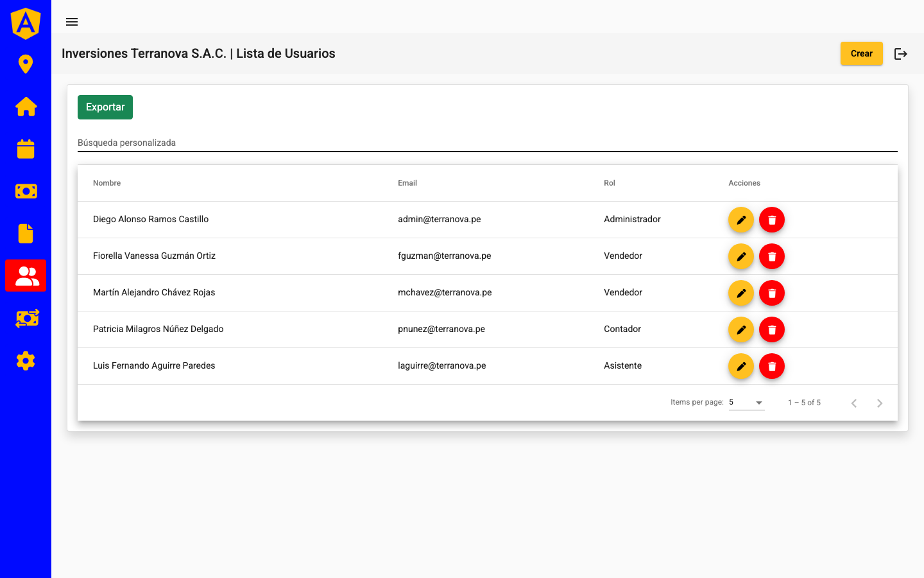The width and height of the screenshot is (924, 578).
Task: Focus the Búsqueda personalizada search field
Action: coord(488,143)
